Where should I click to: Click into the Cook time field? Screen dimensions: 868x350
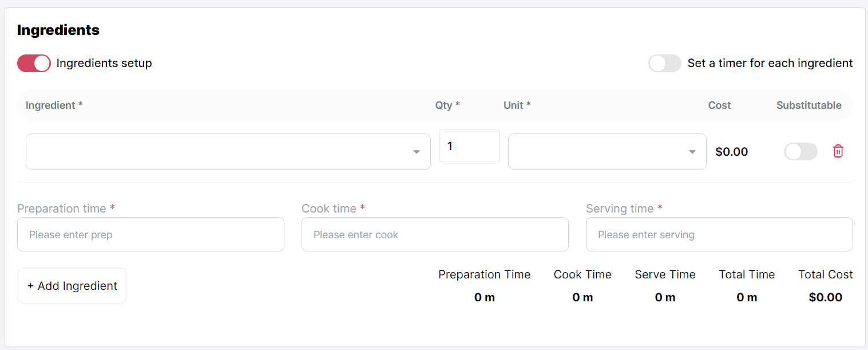tap(434, 234)
